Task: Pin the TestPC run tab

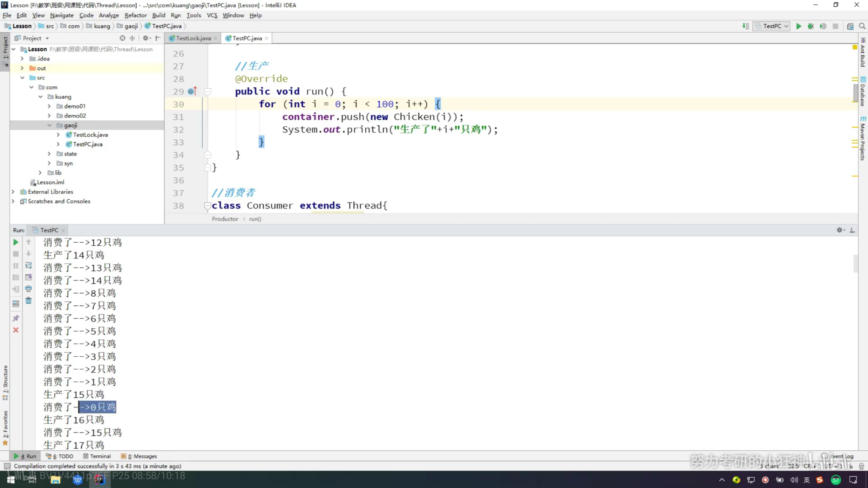Action: point(16,318)
